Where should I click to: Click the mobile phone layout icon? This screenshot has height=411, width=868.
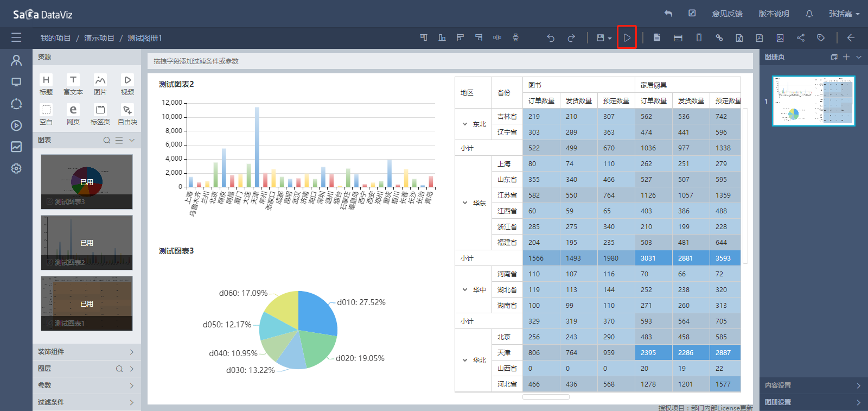tap(699, 37)
